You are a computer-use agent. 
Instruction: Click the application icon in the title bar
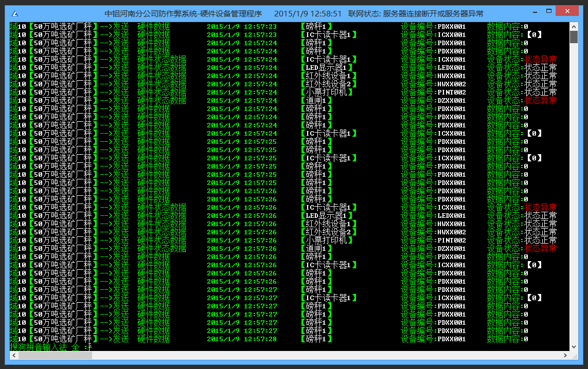[x=15, y=13]
